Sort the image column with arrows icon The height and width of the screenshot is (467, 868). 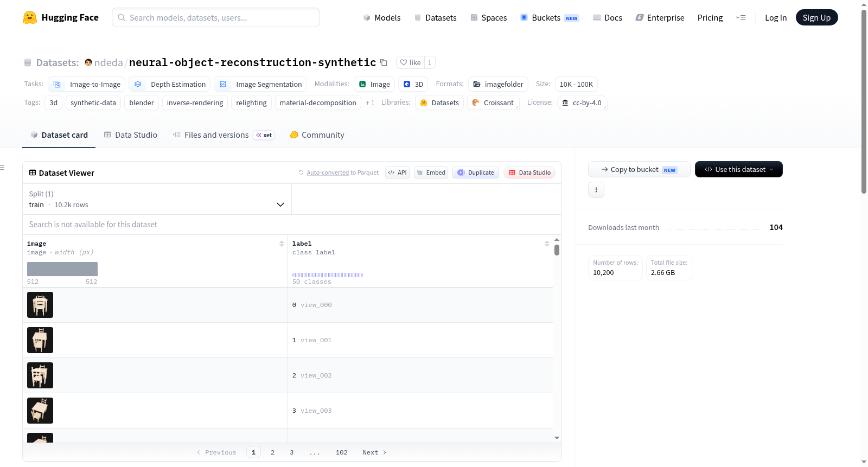[282, 244]
